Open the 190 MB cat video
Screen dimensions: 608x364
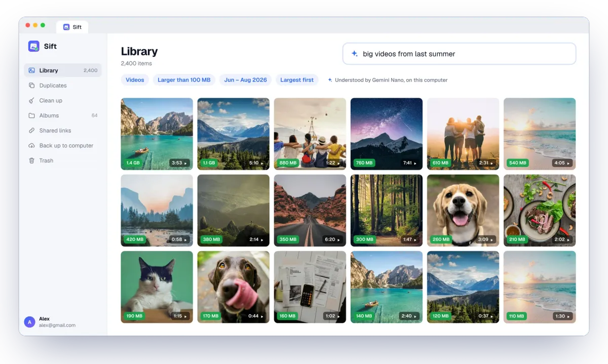tap(157, 287)
